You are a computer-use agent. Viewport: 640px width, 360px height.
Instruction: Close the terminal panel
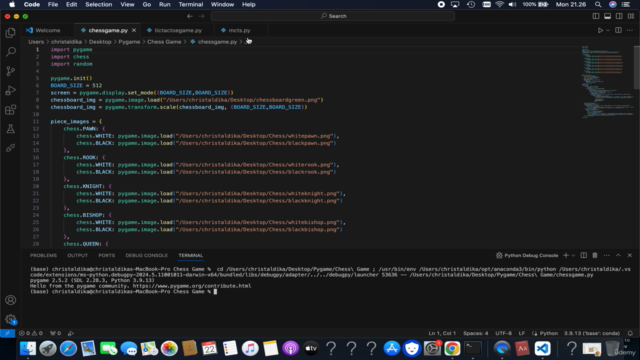(630, 256)
